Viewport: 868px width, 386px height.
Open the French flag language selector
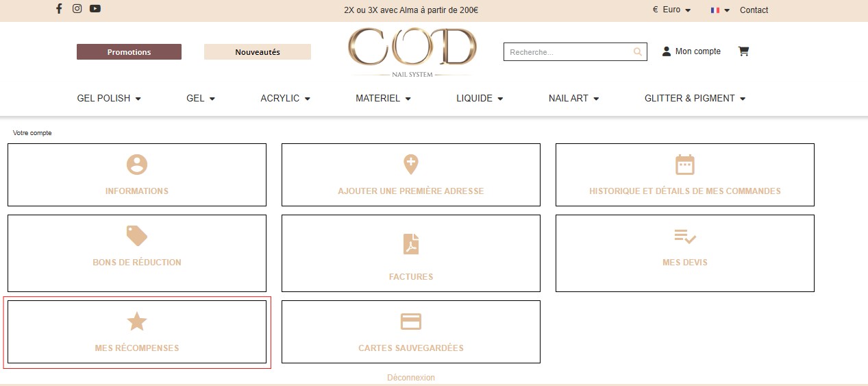(720, 10)
